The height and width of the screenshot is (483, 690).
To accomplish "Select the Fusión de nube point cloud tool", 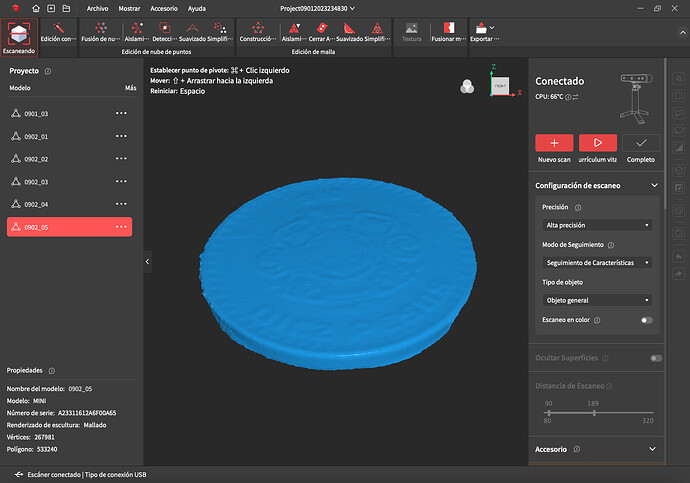I will click(101, 32).
